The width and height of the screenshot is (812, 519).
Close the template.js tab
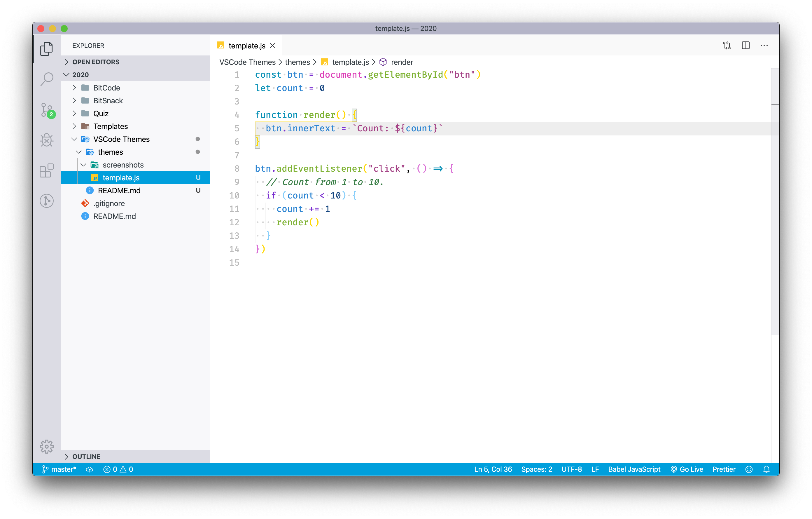click(272, 46)
